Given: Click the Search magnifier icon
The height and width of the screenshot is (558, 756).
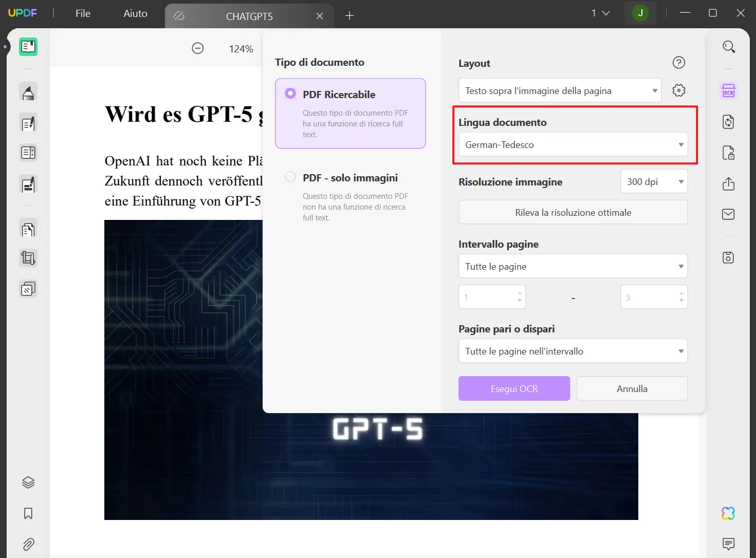Looking at the screenshot, I should tap(729, 47).
